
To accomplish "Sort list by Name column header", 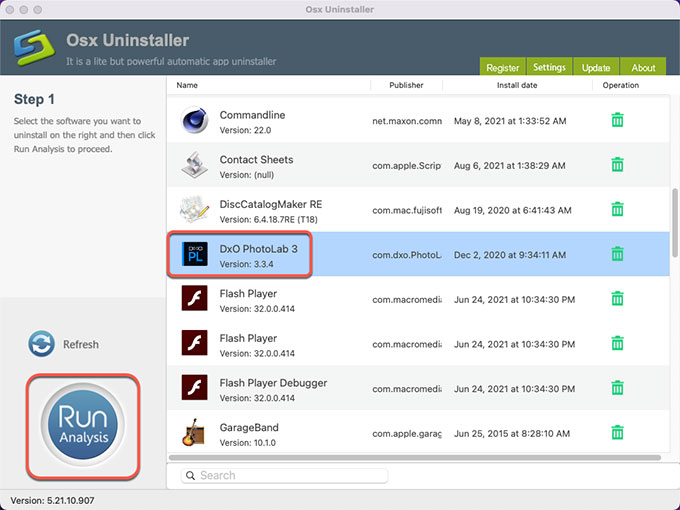I will 187,86.
